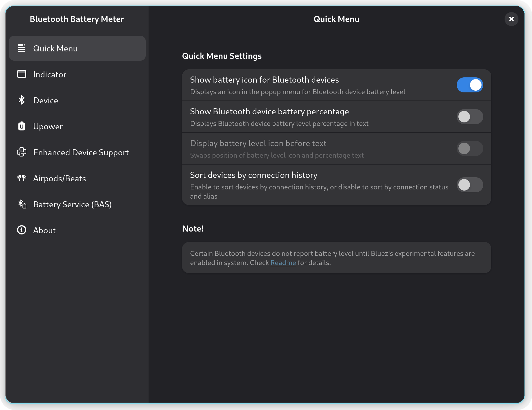The image size is (532, 410).
Task: Click 'Swaps position of battery level icon' description
Action: pyautogui.click(x=277, y=155)
